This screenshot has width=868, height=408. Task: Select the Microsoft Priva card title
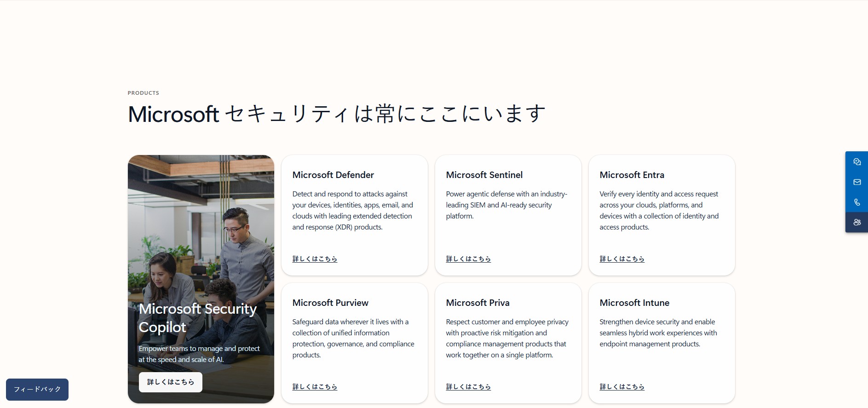tap(478, 303)
